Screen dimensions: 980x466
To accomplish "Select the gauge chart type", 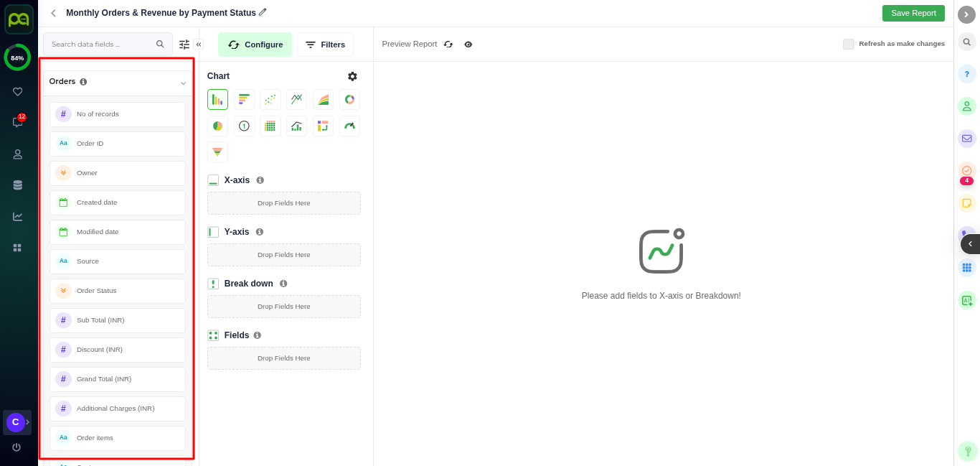I will (349, 126).
